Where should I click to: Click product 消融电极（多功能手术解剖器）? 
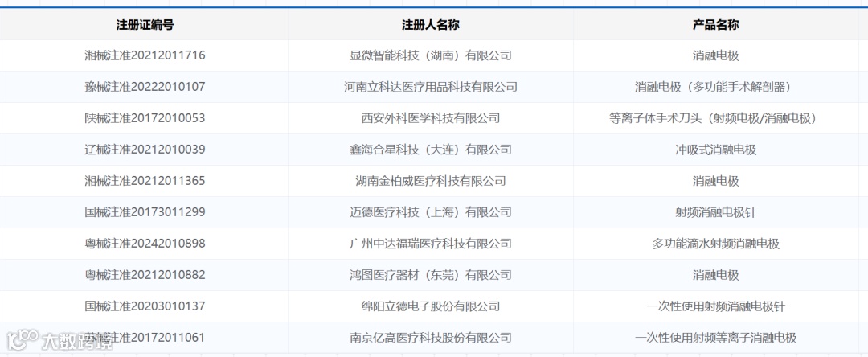716,87
